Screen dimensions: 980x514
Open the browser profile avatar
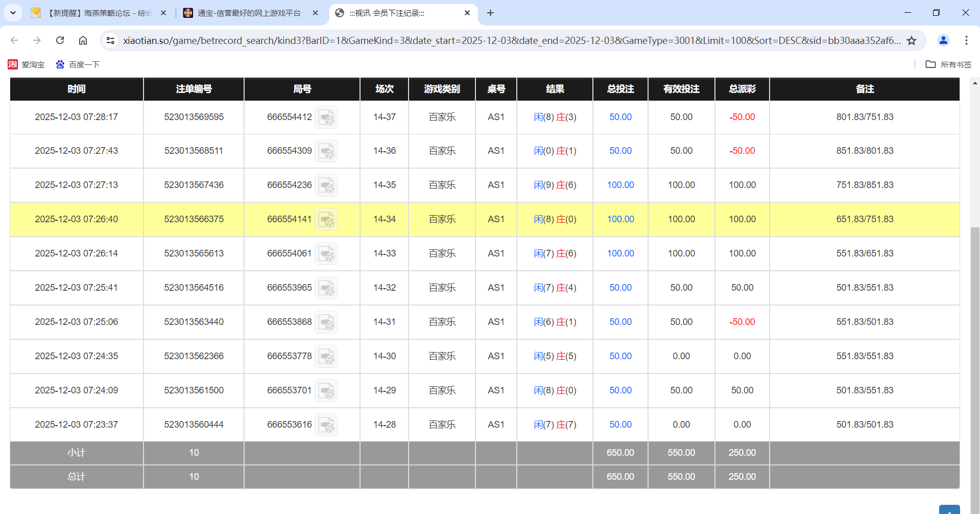coord(943,40)
